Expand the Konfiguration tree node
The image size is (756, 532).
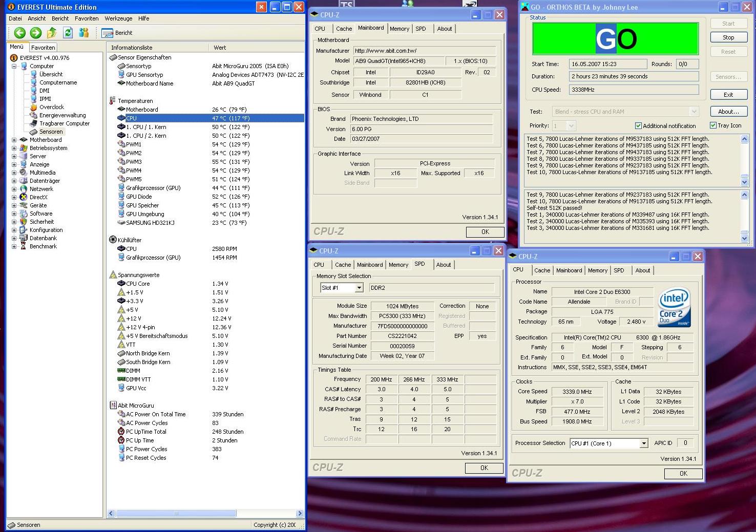pyautogui.click(x=14, y=230)
